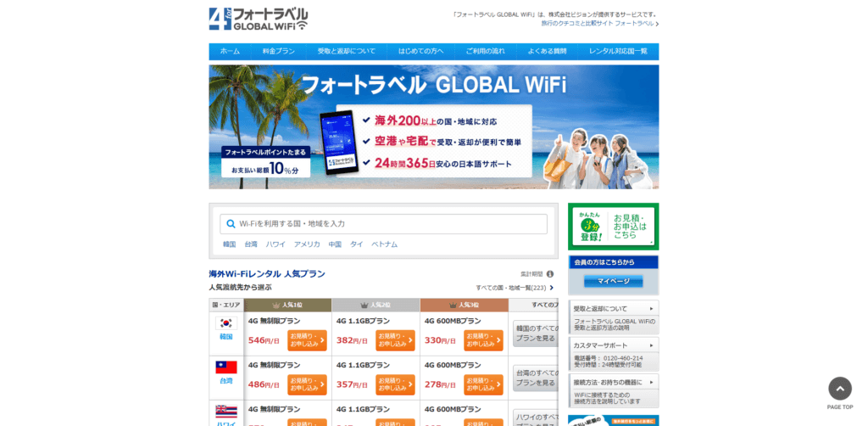Click the 台湾 country name link in table
This screenshot has height=426, width=868.
(225, 381)
